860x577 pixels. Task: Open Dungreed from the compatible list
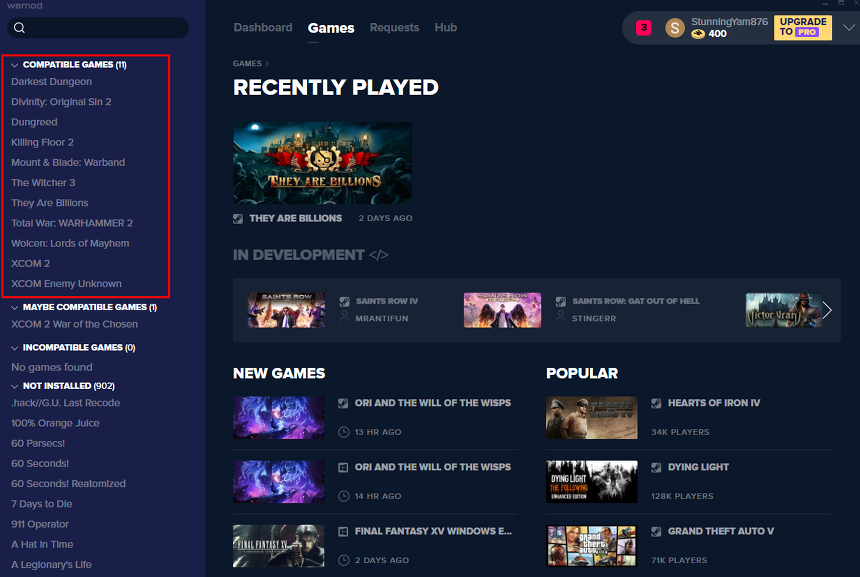pyautogui.click(x=34, y=122)
